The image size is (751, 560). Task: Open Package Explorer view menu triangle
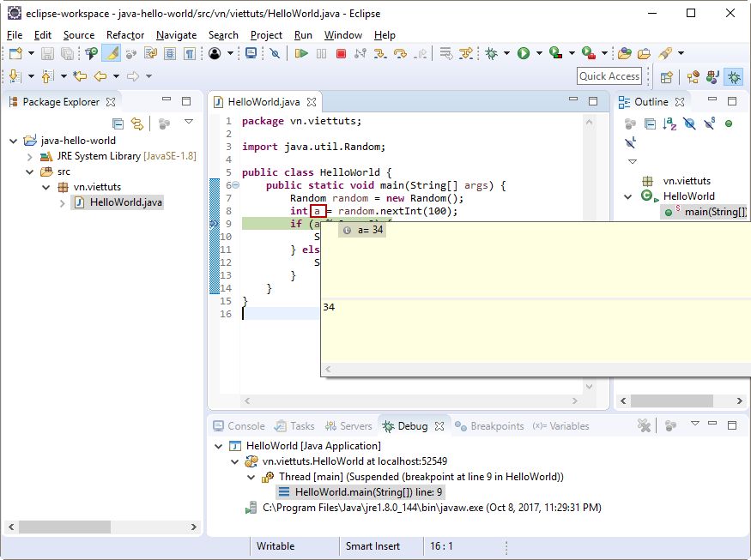coord(189,122)
